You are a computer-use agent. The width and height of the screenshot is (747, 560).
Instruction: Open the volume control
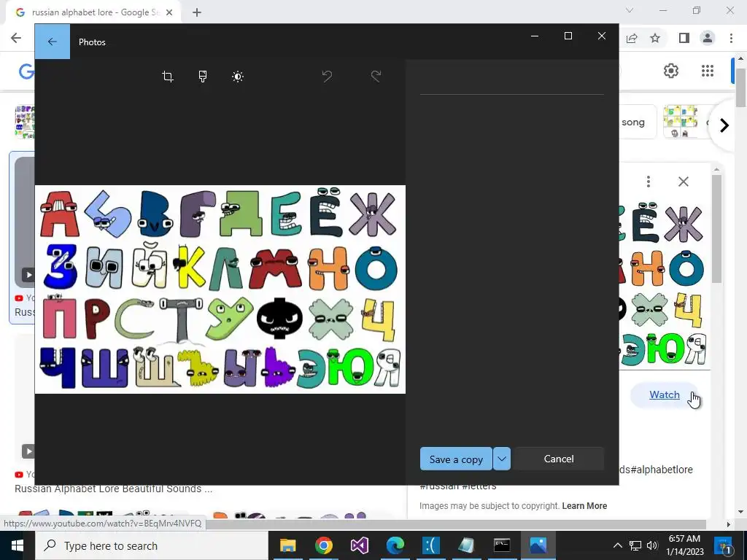pos(652,545)
